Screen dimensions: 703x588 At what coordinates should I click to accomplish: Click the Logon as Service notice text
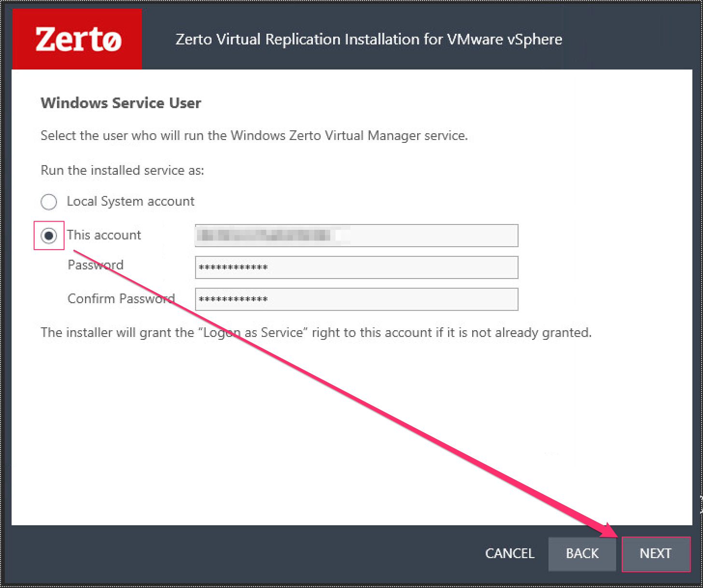coord(316,332)
